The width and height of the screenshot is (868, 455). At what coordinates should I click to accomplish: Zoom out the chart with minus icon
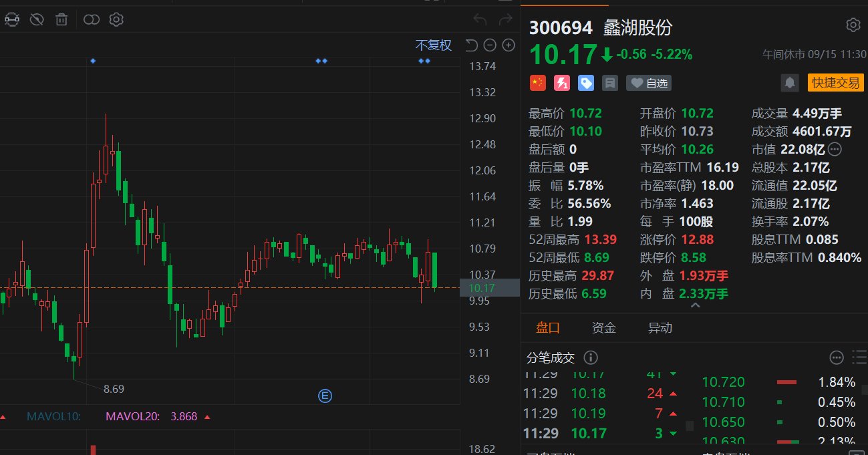point(490,45)
